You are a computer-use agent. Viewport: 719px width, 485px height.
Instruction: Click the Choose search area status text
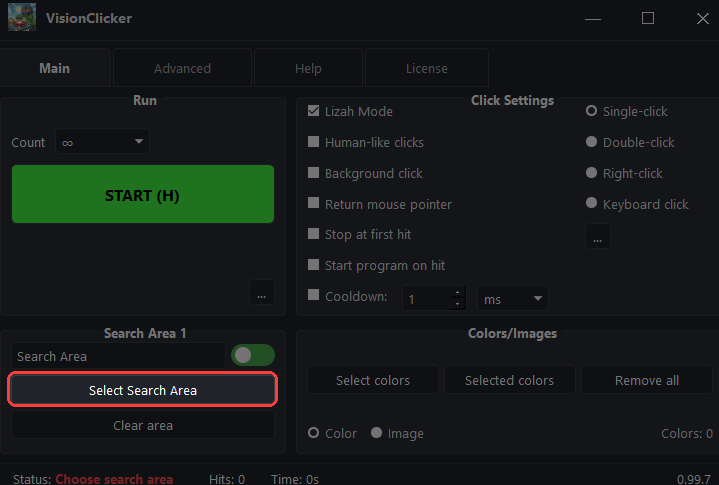114,479
